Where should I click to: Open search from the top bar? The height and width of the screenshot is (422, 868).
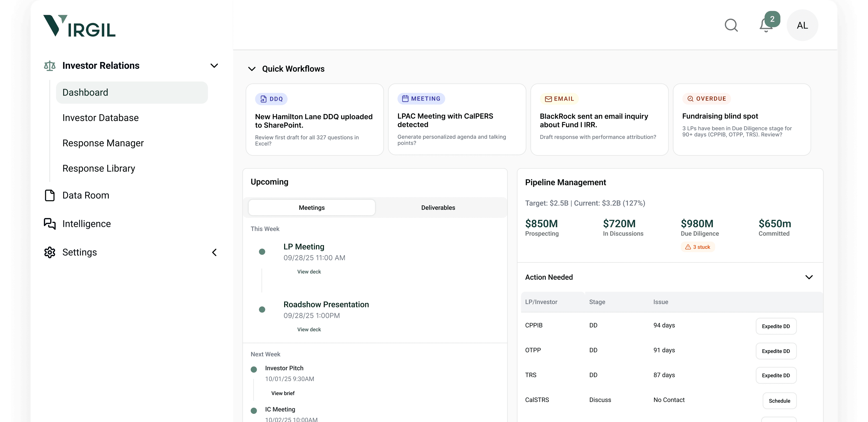[731, 25]
